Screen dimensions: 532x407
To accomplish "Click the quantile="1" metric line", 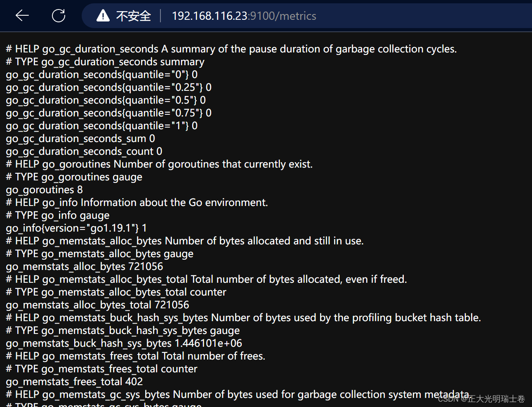I will click(100, 125).
